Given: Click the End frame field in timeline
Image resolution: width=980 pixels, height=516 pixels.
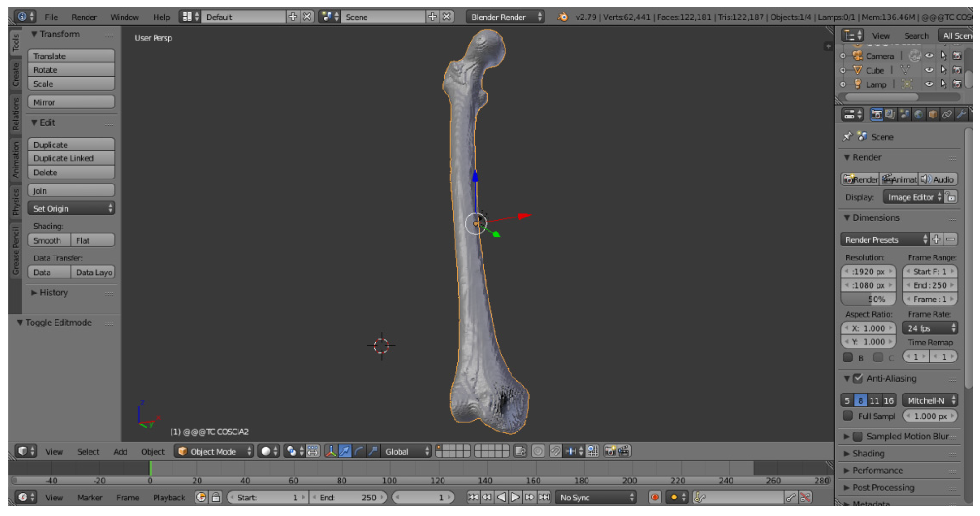Looking at the screenshot, I should coord(348,497).
